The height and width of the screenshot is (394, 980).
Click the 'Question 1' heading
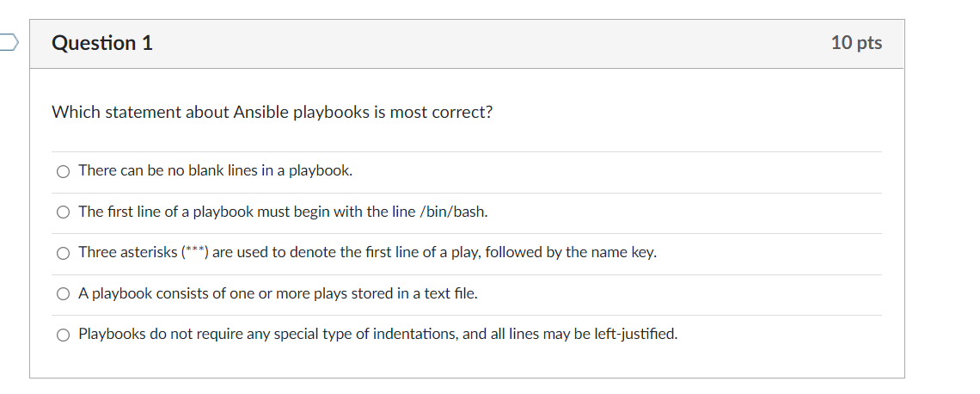[x=102, y=42]
